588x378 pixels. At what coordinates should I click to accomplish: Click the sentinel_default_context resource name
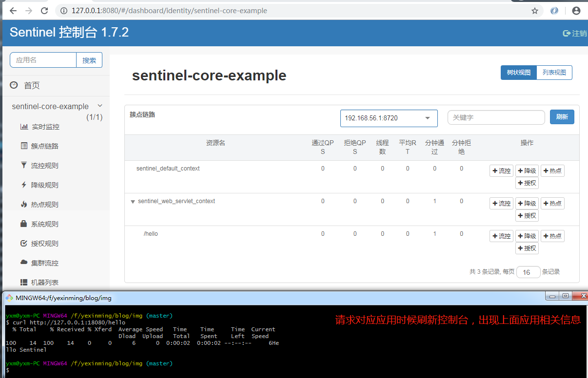168,169
